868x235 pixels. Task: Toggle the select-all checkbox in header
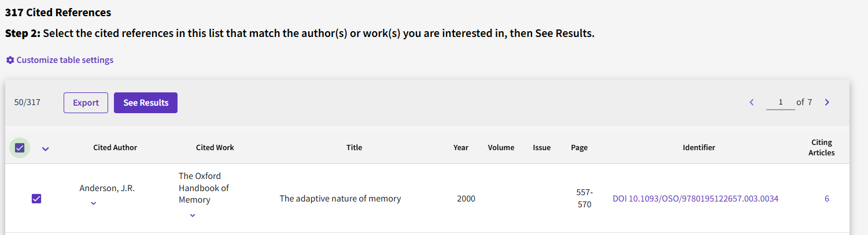20,148
